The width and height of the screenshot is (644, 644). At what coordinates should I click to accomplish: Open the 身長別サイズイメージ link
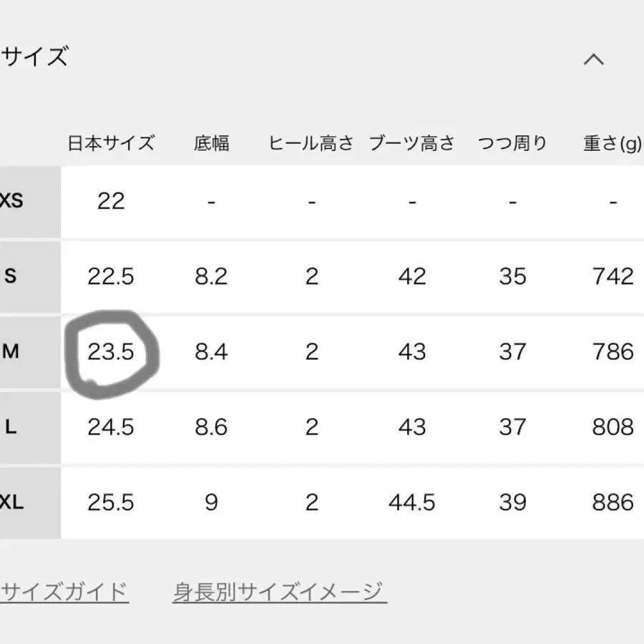click(279, 592)
